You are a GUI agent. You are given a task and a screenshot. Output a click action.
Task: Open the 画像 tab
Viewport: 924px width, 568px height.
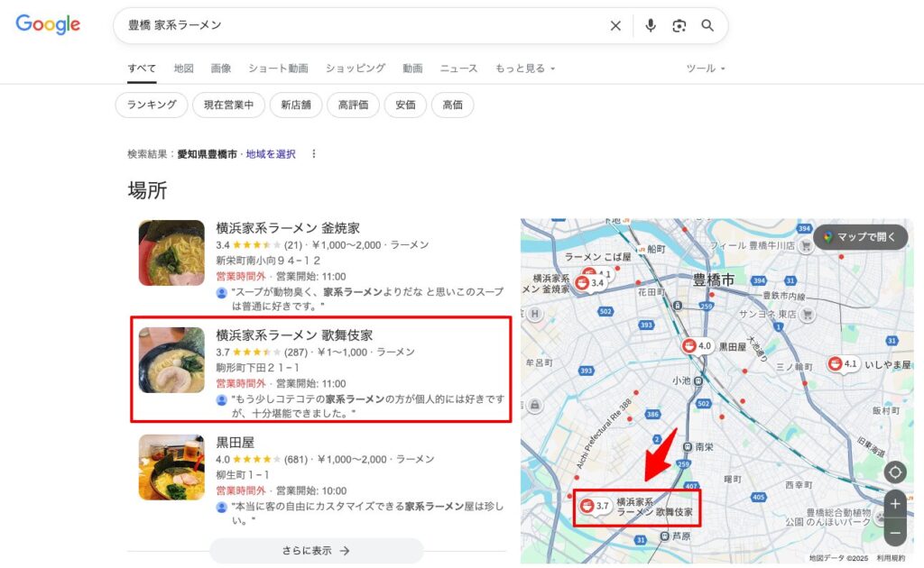point(221,69)
